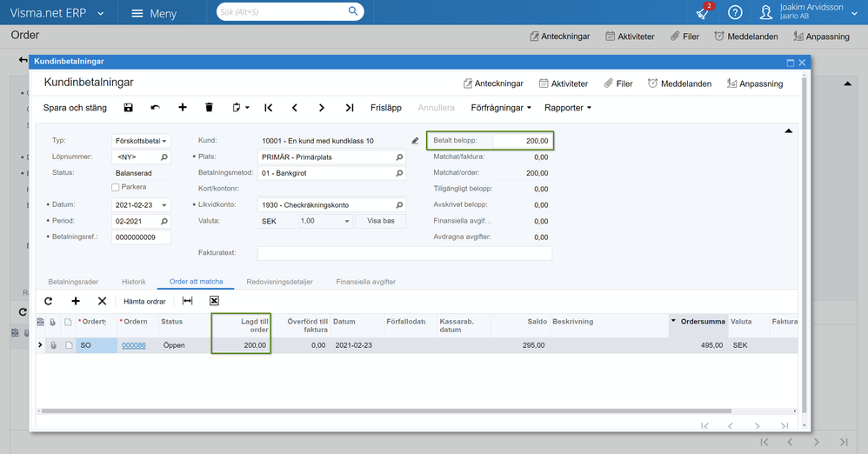The height and width of the screenshot is (454, 868).
Task: Click the undo arrow icon
Action: coord(155,108)
